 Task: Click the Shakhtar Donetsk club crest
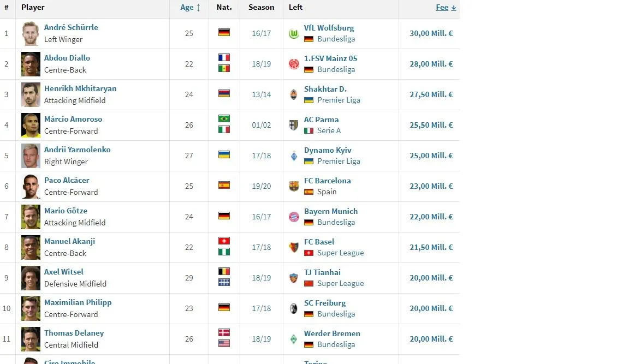(294, 94)
